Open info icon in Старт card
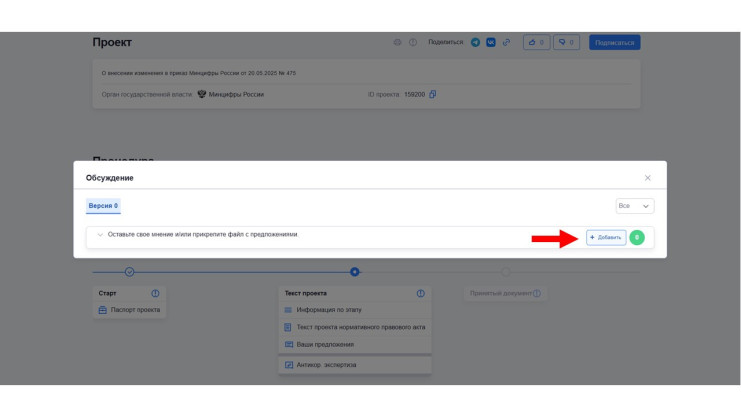Screen dimensions: 741x417 (x=155, y=293)
